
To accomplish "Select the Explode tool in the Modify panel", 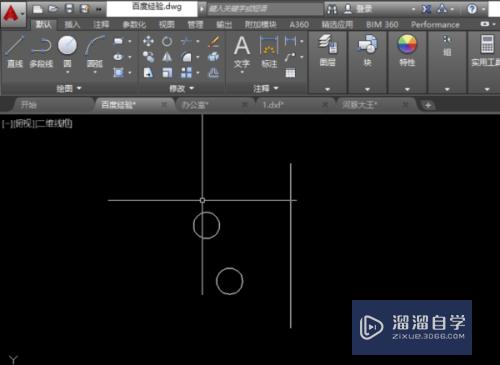I will 214,57.
